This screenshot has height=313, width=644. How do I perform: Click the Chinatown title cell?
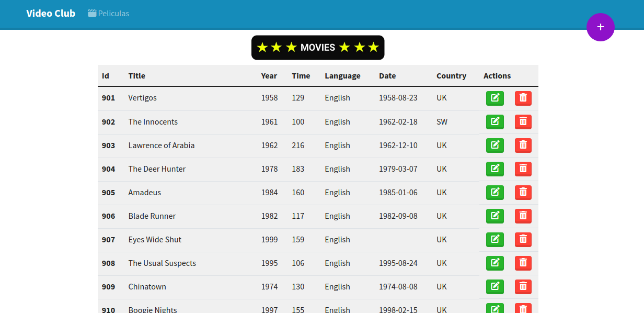(147, 287)
